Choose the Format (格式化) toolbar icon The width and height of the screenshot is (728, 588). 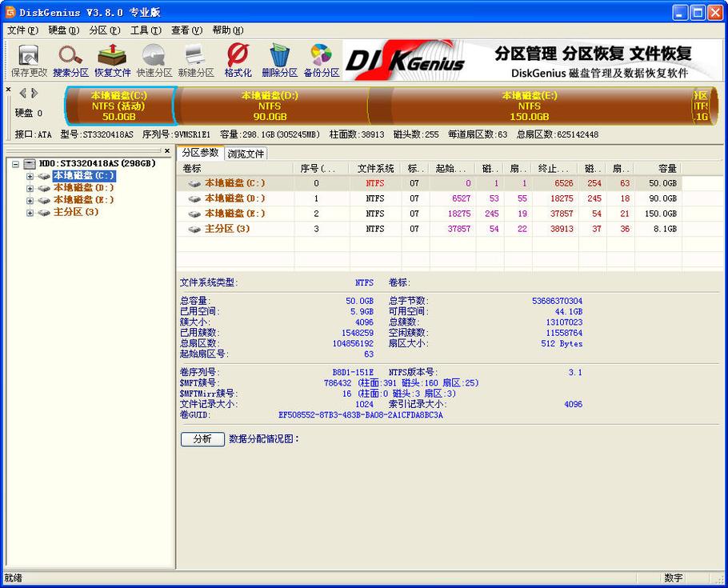pos(238,60)
